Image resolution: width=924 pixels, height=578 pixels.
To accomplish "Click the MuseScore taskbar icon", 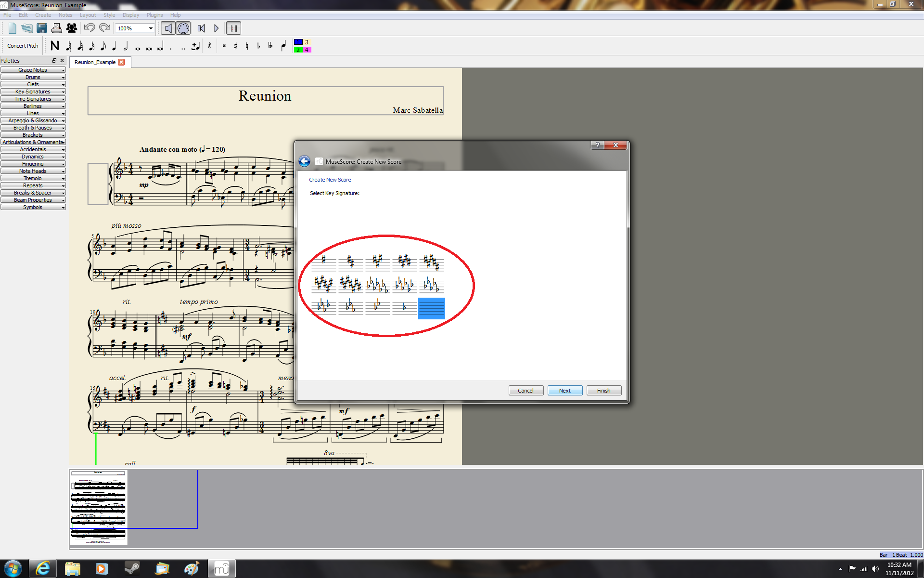I will click(x=221, y=565).
